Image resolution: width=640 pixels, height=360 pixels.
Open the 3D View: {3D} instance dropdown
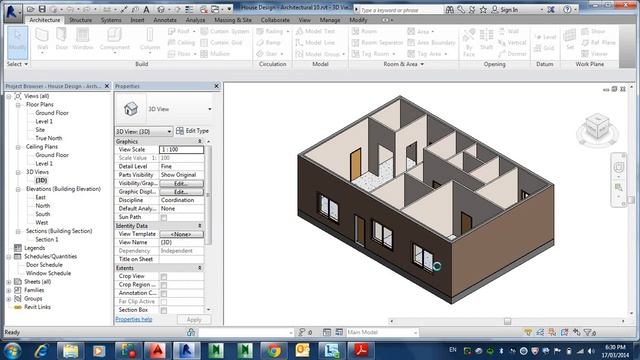144,131
